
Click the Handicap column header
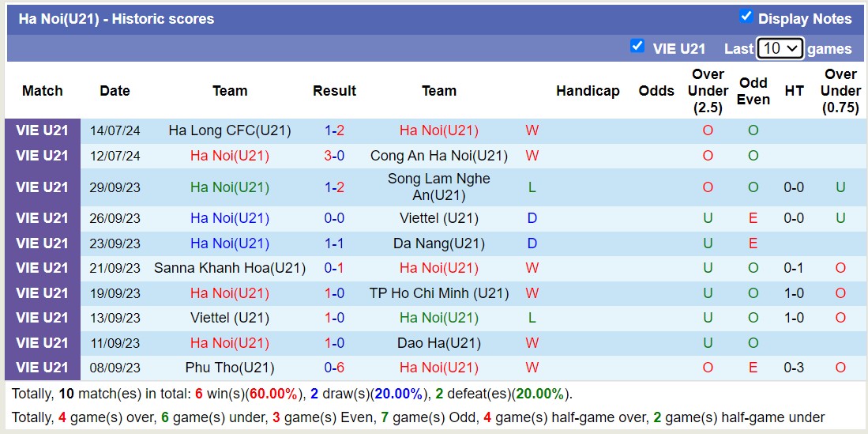[588, 91]
